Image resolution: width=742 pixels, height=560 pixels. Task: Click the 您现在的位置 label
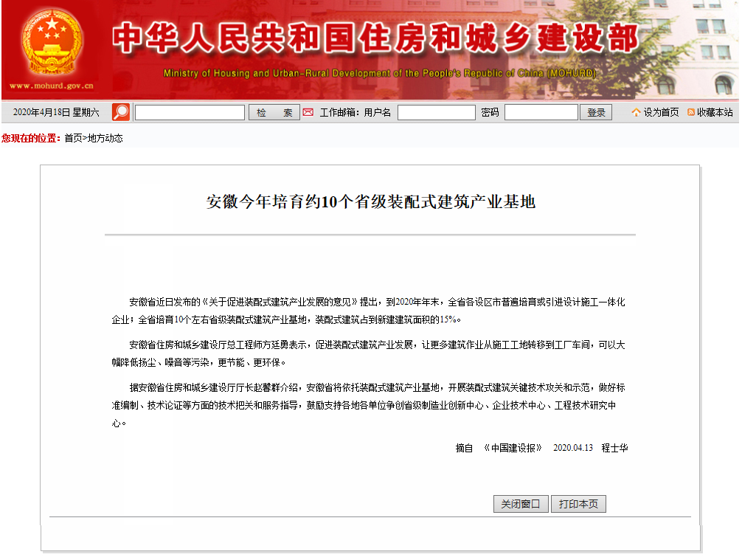pos(31,138)
